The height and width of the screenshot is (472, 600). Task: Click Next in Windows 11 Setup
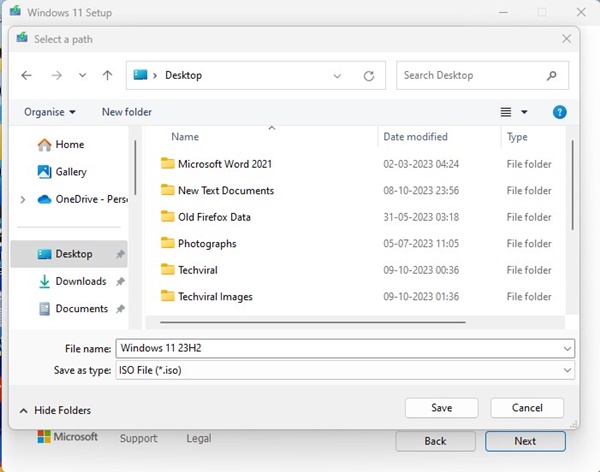pyautogui.click(x=525, y=441)
